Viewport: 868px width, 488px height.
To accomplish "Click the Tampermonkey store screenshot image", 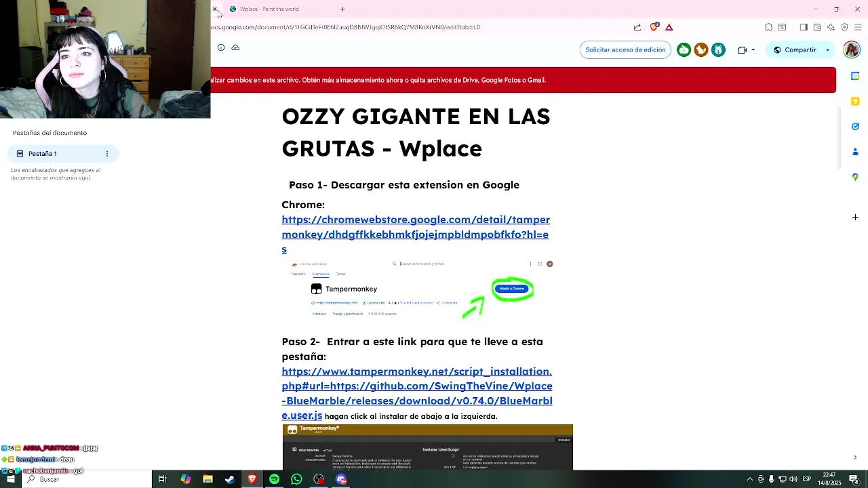I will pos(422,290).
